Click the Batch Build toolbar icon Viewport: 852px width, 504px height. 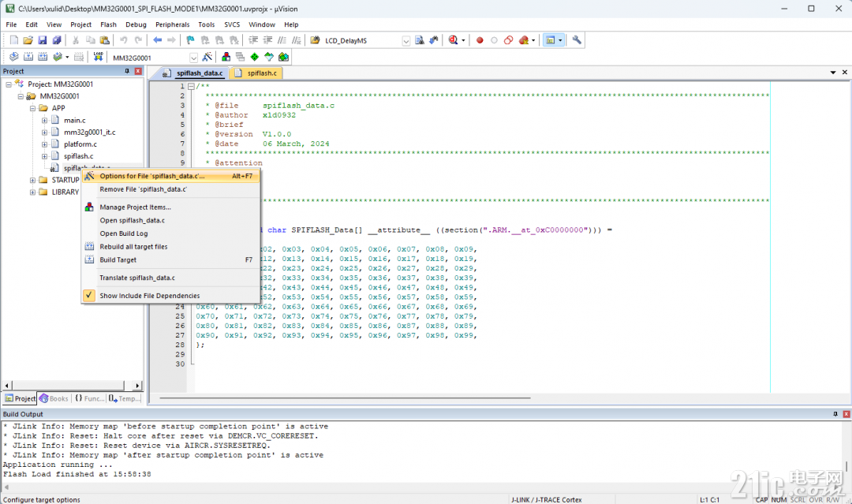(57, 57)
